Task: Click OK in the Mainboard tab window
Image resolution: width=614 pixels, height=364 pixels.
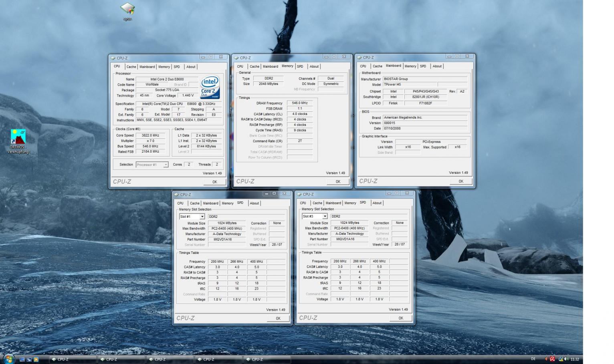Action: point(461,181)
